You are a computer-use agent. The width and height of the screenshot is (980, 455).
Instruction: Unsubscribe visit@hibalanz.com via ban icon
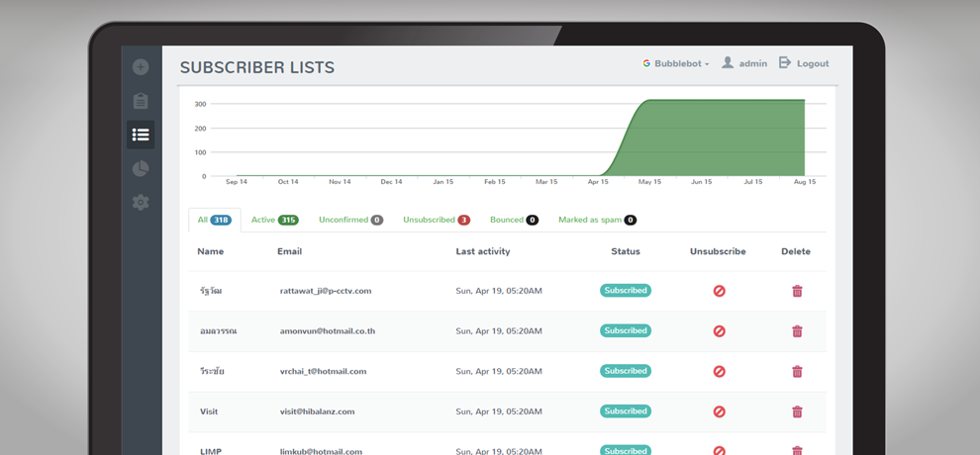[719, 411]
